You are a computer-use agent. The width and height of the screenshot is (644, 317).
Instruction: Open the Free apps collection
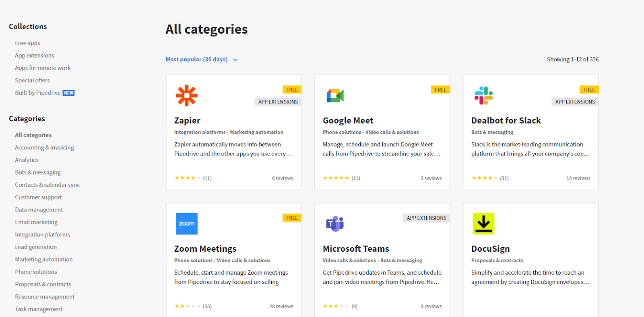tap(27, 43)
